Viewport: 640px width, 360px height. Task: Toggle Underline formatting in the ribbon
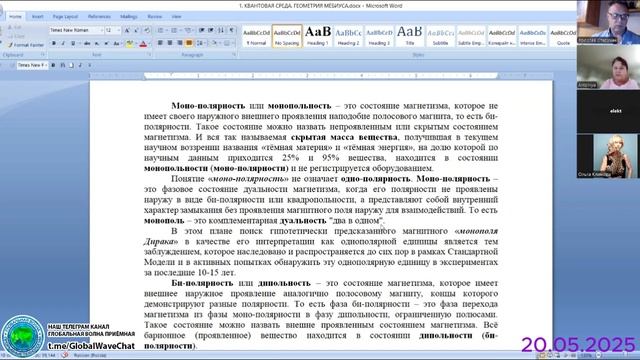[x=73, y=43]
